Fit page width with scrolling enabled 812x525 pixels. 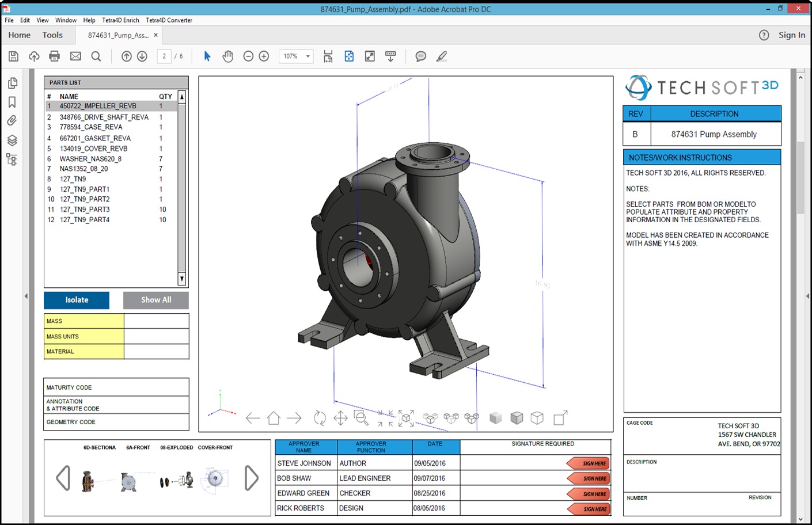(328, 56)
